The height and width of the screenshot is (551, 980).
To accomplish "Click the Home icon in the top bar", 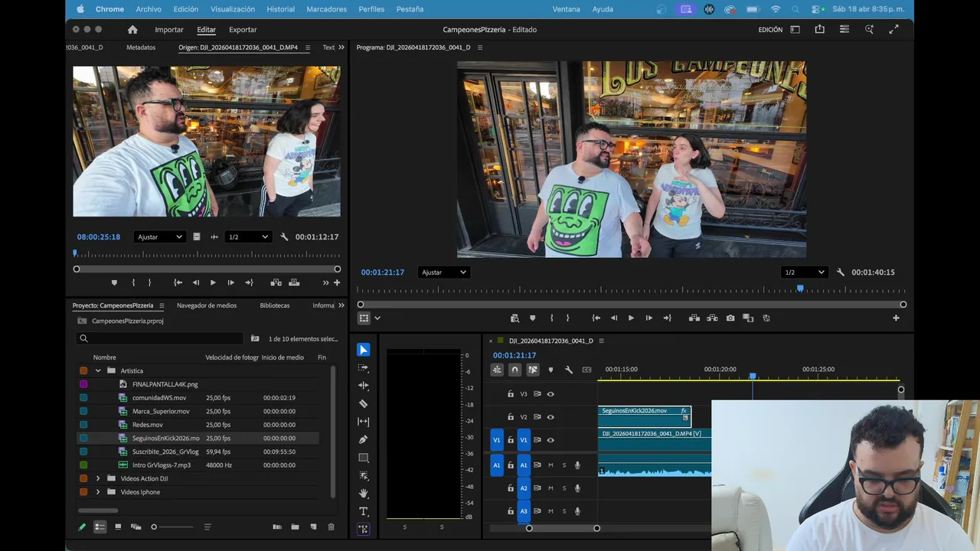I will (132, 29).
